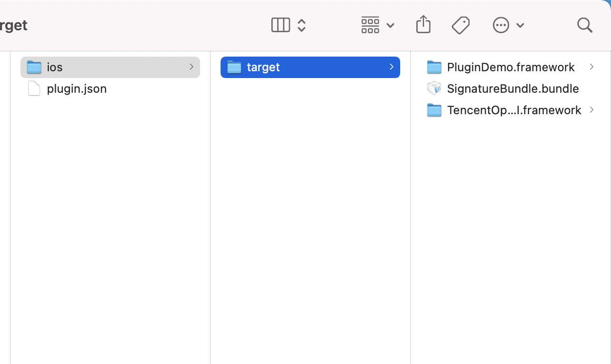Click the Search magnifier icon
Screen dimensions: 611x364
coord(585,25)
